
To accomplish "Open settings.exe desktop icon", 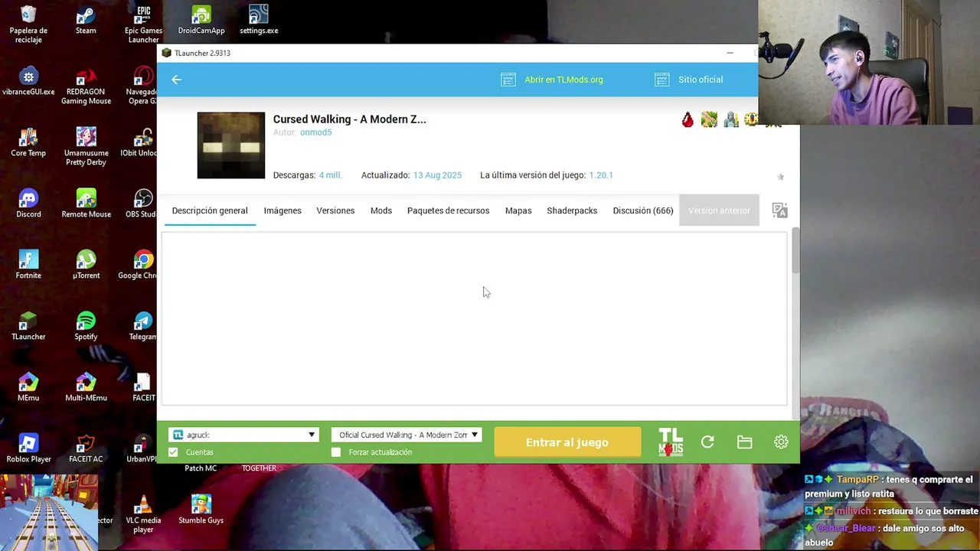I will click(259, 21).
